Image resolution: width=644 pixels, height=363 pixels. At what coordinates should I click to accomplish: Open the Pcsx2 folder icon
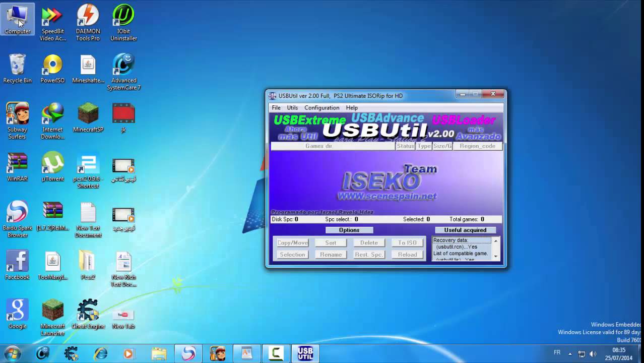(x=88, y=265)
